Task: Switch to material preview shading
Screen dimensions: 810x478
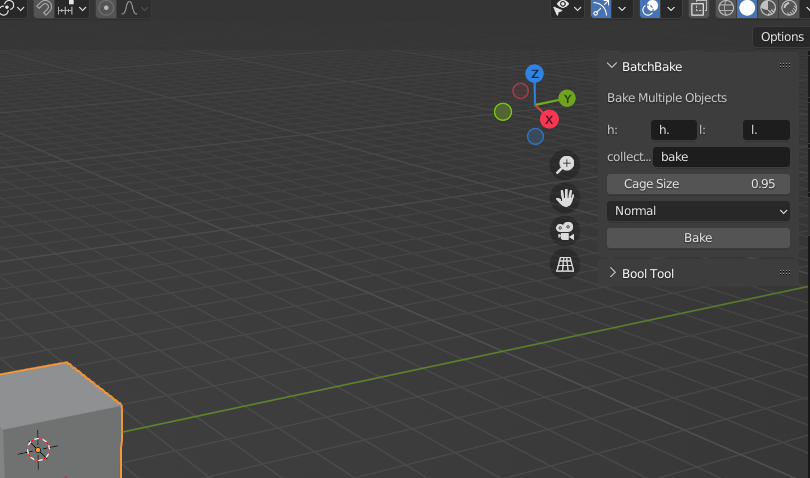Action: coord(768,8)
